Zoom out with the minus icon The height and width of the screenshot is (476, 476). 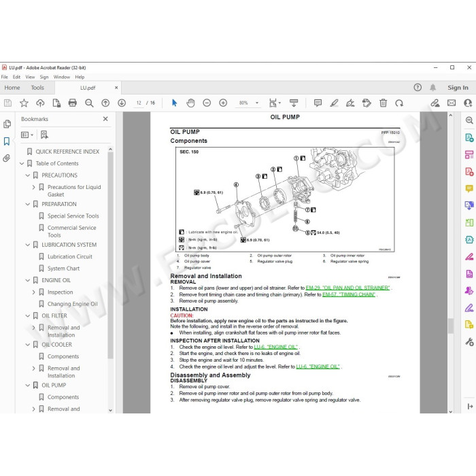tap(207, 103)
